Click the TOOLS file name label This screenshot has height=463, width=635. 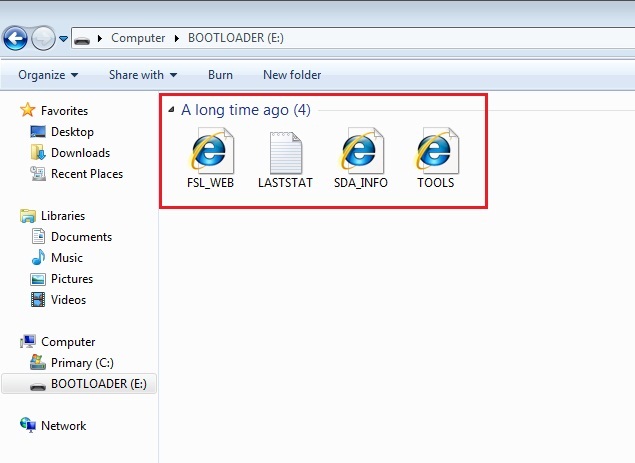tap(436, 183)
